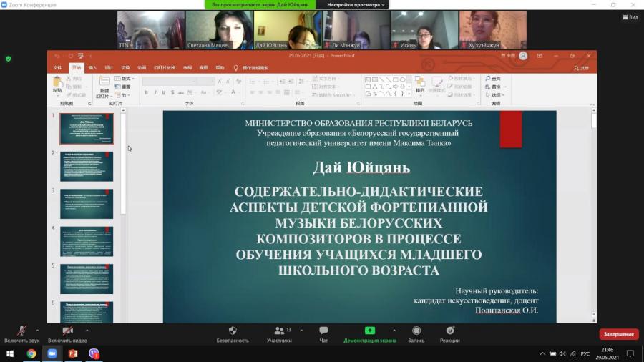Open Chrome from the Windows taskbar
This screenshot has width=644, height=362.
click(x=31, y=353)
